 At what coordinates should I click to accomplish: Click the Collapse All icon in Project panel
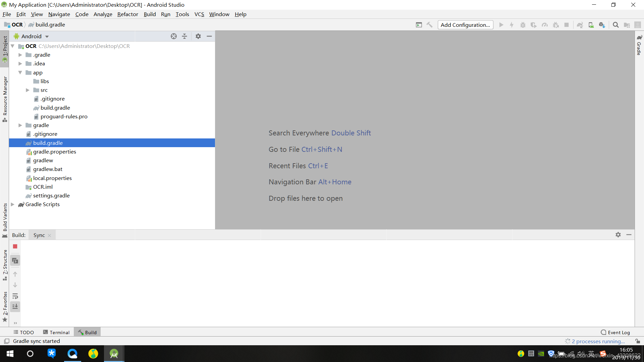point(184,36)
